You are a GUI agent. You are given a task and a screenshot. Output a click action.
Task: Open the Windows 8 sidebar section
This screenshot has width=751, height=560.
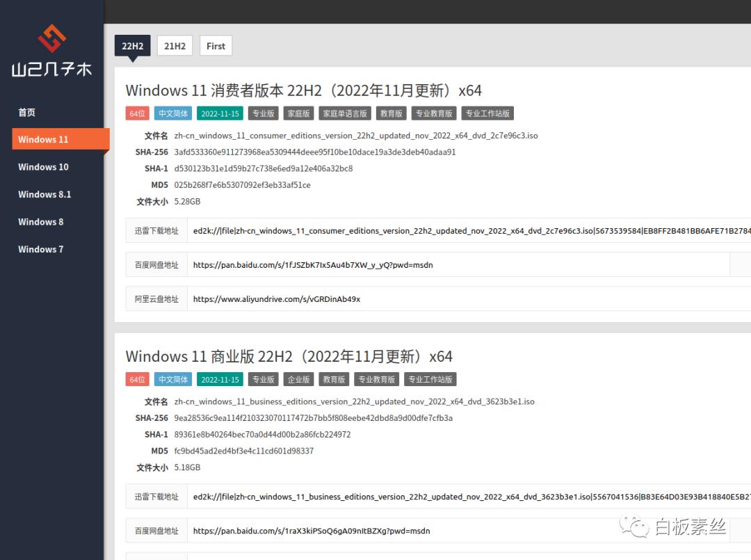coord(41,222)
